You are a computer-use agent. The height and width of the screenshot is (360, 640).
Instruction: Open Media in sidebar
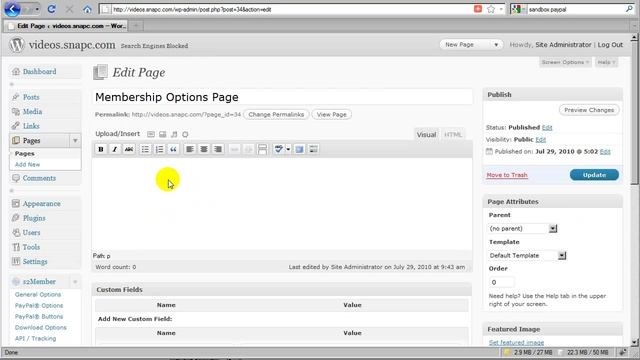coord(32,111)
